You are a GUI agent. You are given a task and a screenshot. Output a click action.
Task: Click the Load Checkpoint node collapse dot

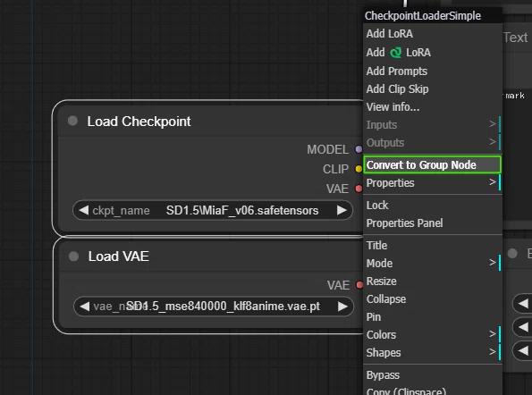point(72,121)
